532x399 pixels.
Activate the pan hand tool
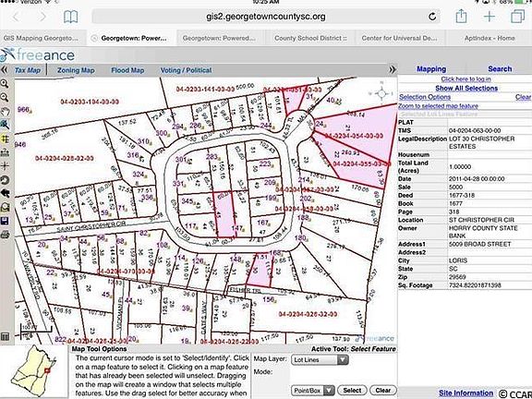pyautogui.click(x=5, y=111)
